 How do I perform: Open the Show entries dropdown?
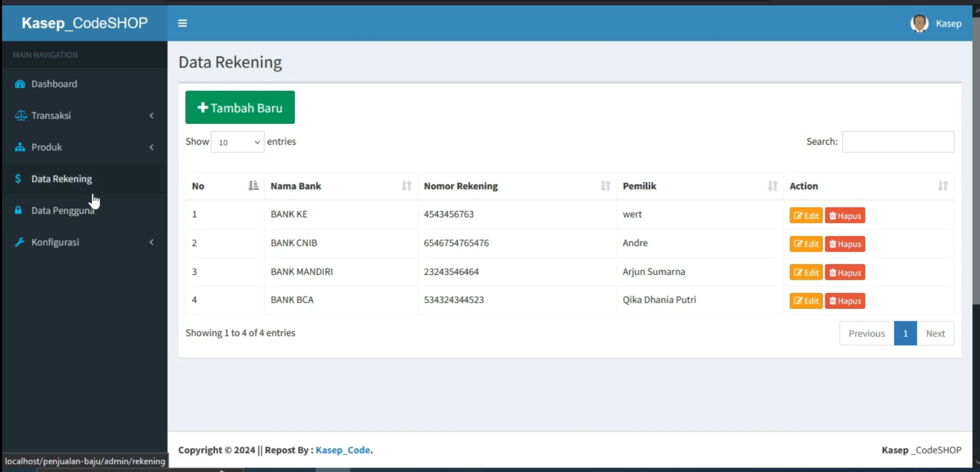pyautogui.click(x=237, y=142)
